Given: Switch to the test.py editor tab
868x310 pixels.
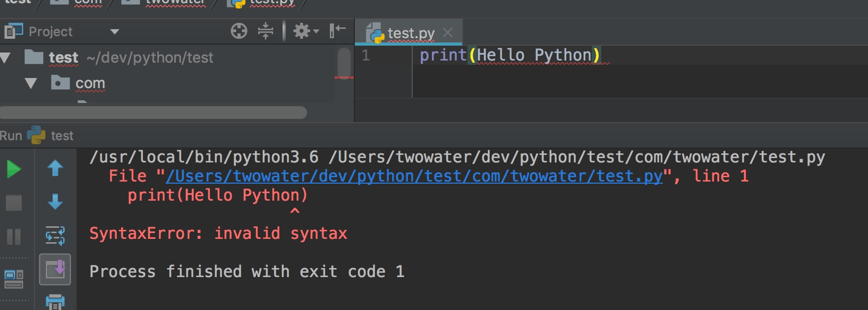Looking at the screenshot, I should point(410,33).
